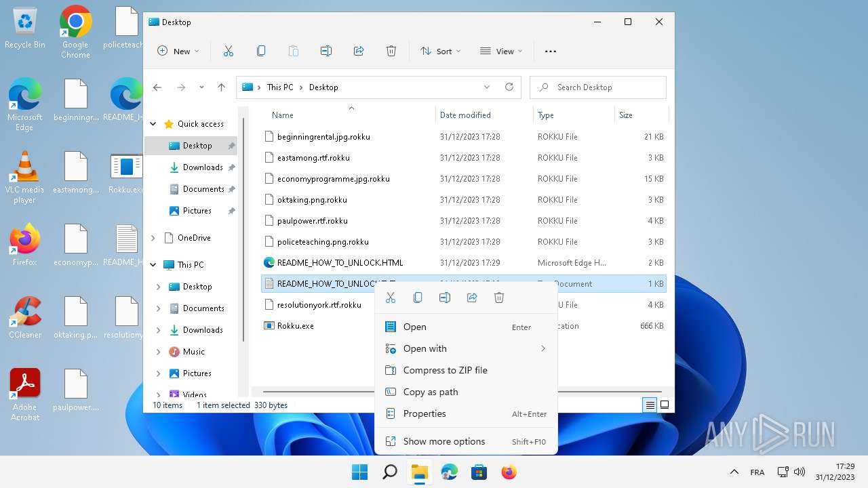The height and width of the screenshot is (488, 868).
Task: Open the View dropdown
Action: click(x=501, y=51)
